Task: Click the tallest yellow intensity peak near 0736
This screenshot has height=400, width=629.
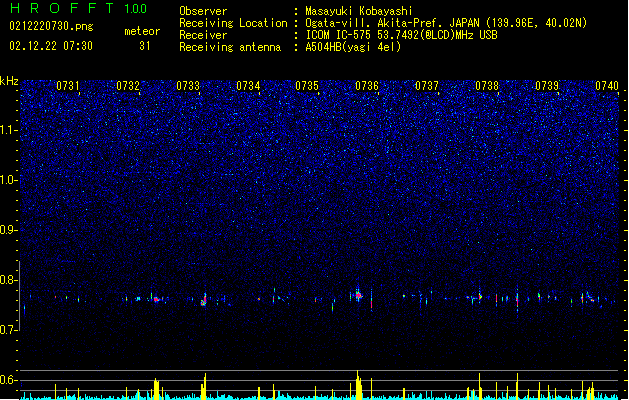Action: tap(358, 385)
